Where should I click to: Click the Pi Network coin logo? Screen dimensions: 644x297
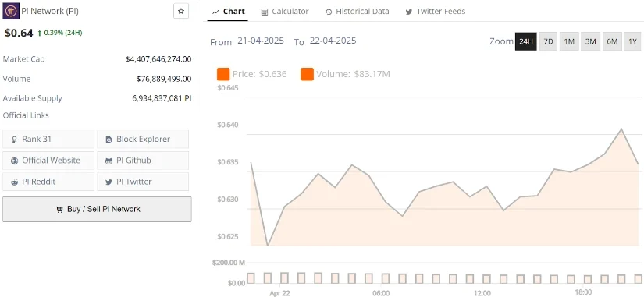tap(11, 11)
